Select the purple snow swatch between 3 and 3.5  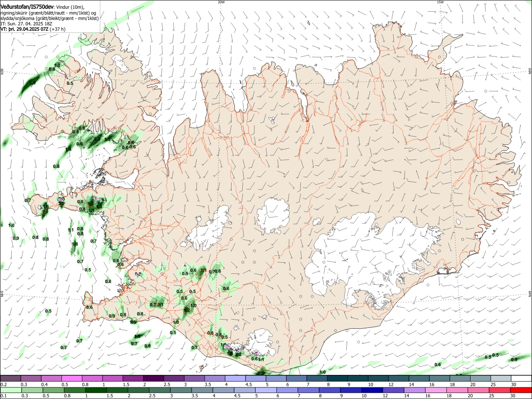(x=195, y=379)
